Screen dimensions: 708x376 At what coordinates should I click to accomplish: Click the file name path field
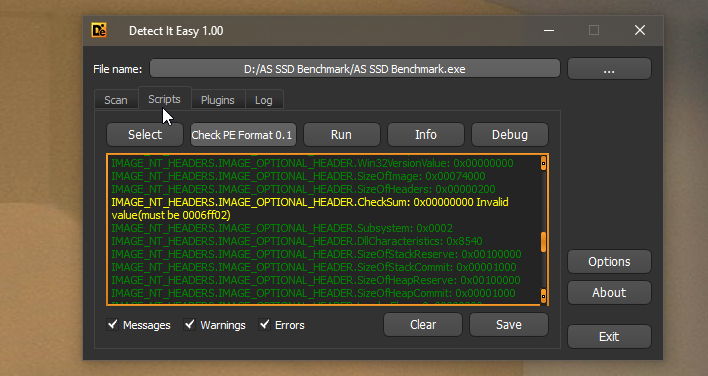355,69
